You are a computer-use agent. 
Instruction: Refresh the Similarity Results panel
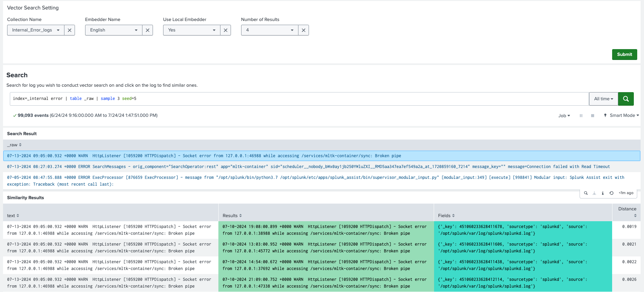pyautogui.click(x=611, y=193)
